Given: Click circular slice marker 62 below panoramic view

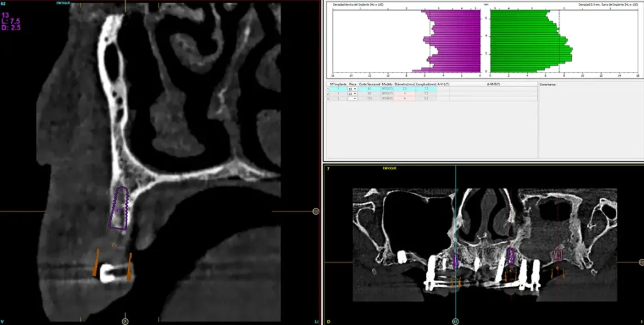Looking at the screenshot, I should click(x=455, y=321).
